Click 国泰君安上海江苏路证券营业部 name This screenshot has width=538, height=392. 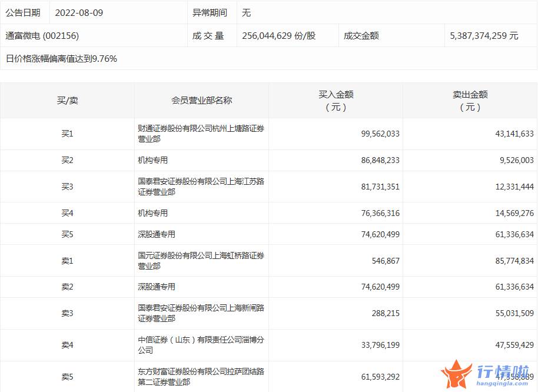[201, 187]
